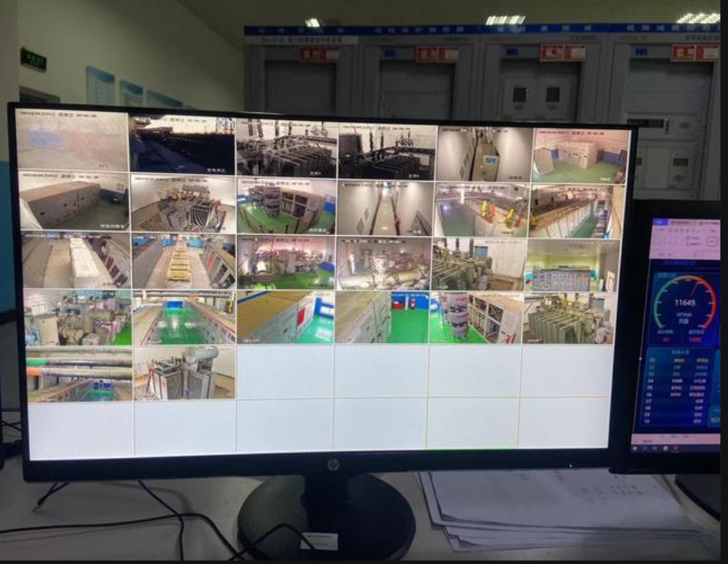Select the large grey cabinet box feed
The width and height of the screenshot is (728, 564).
tap(73, 202)
